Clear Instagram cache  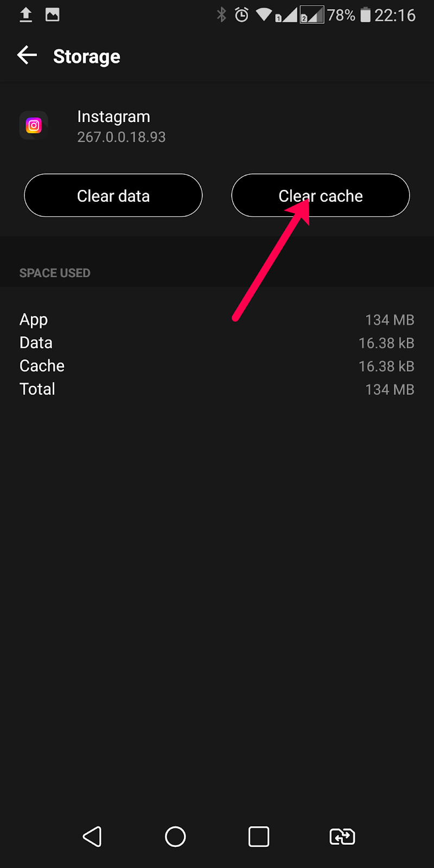321,195
